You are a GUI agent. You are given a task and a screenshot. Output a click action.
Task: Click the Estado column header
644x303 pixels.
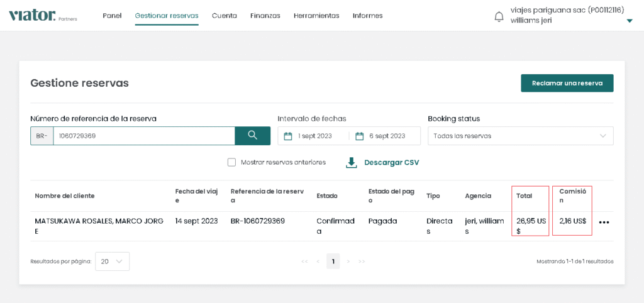click(x=327, y=196)
